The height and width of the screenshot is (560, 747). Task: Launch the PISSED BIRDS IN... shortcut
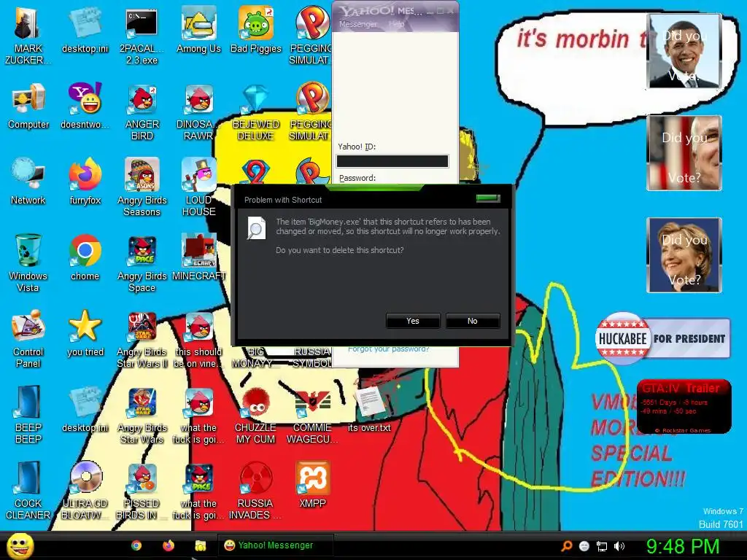tap(142, 490)
